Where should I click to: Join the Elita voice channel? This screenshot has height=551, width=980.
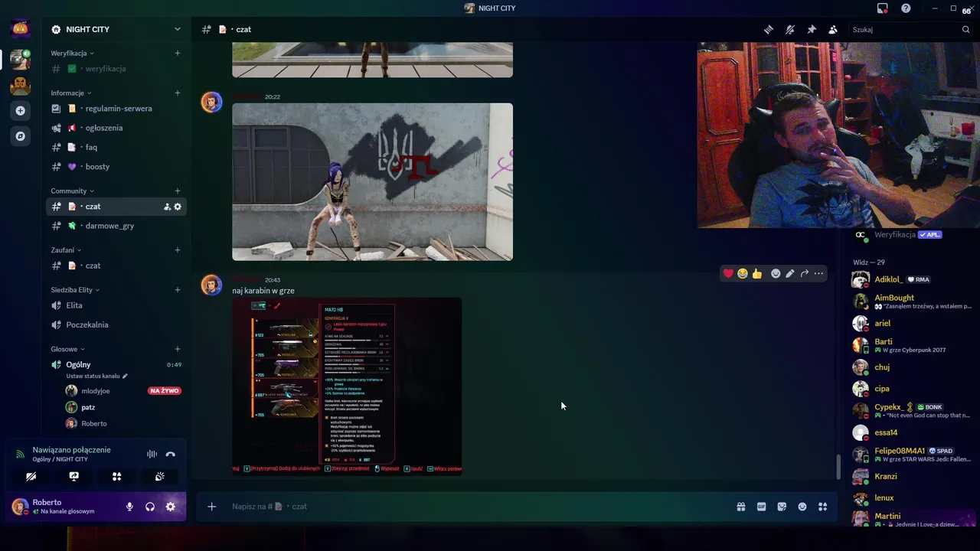click(x=116, y=305)
